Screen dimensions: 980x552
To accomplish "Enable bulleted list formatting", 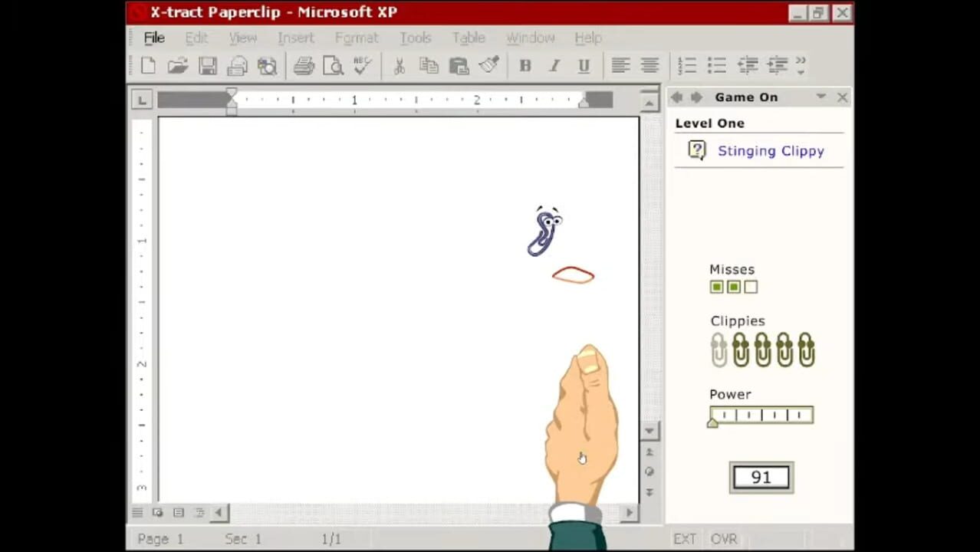I will pyautogui.click(x=716, y=66).
